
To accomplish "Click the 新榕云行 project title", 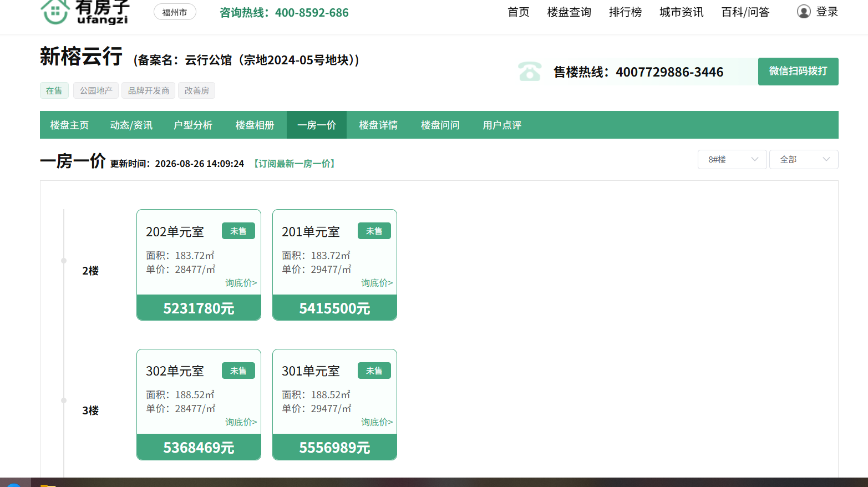I will (81, 57).
